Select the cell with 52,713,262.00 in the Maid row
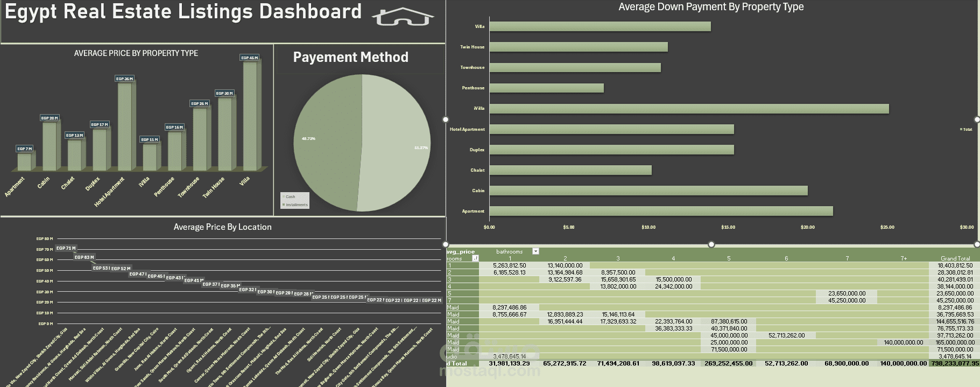 (786, 335)
